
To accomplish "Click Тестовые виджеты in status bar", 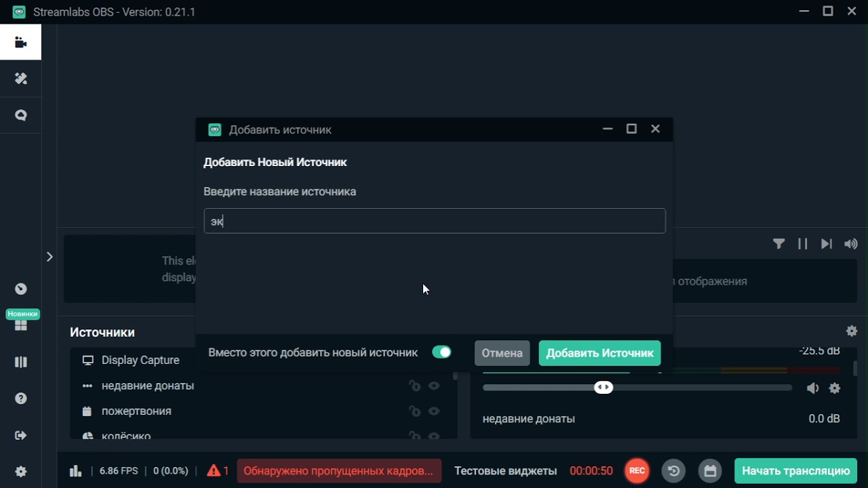I will [x=505, y=471].
